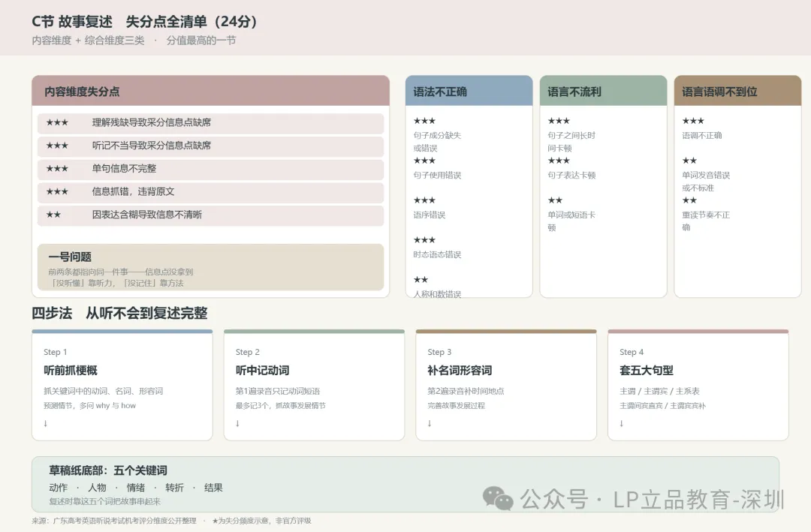Click the line 前两条都指向同一件事——信息点没拿到
This screenshot has height=532, width=811.
click(x=120, y=272)
